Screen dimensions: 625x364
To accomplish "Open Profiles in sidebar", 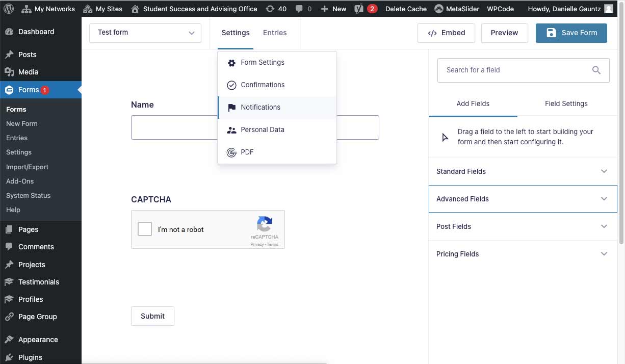I will point(41,299).
